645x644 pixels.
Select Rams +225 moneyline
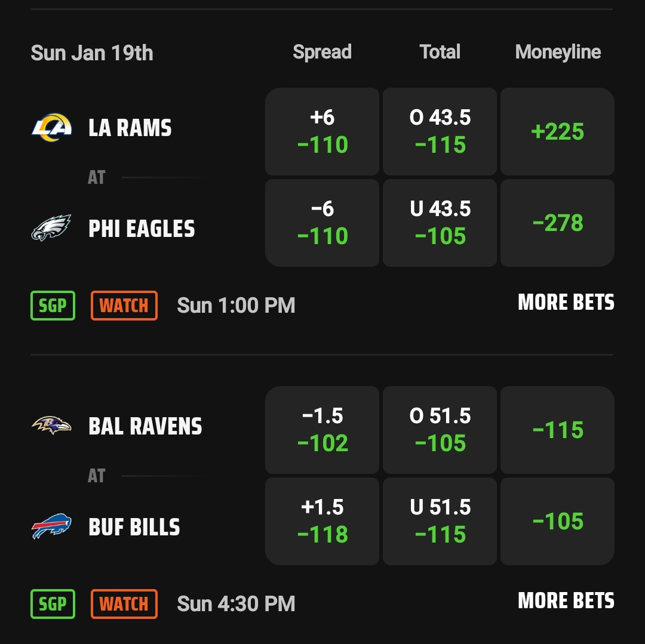pos(557,131)
